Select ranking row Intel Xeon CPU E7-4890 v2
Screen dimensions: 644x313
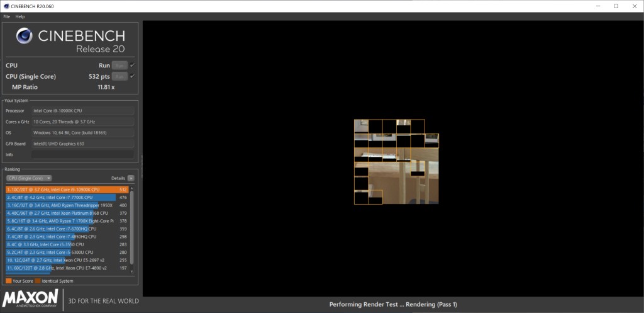pyautogui.click(x=67, y=268)
